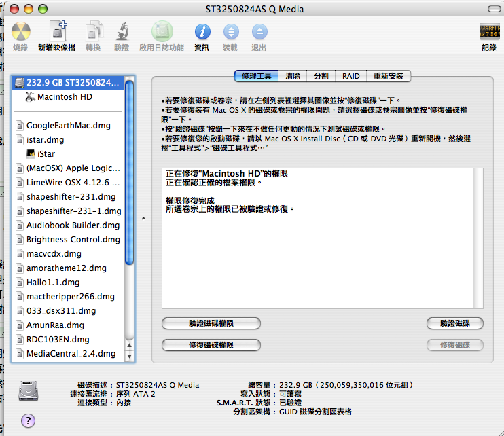The width and height of the screenshot is (504, 436).
Task: Select LimeWire OSX 4.12.6 image
Action: [68, 183]
